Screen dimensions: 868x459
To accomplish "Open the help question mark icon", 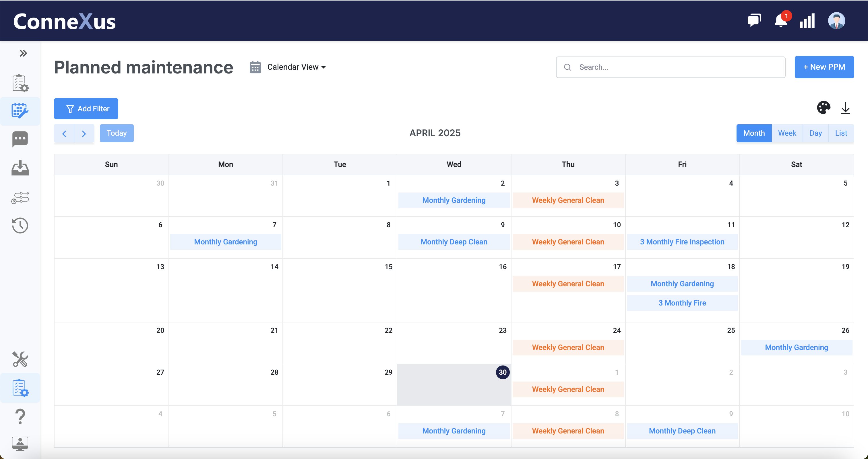I will (20, 416).
